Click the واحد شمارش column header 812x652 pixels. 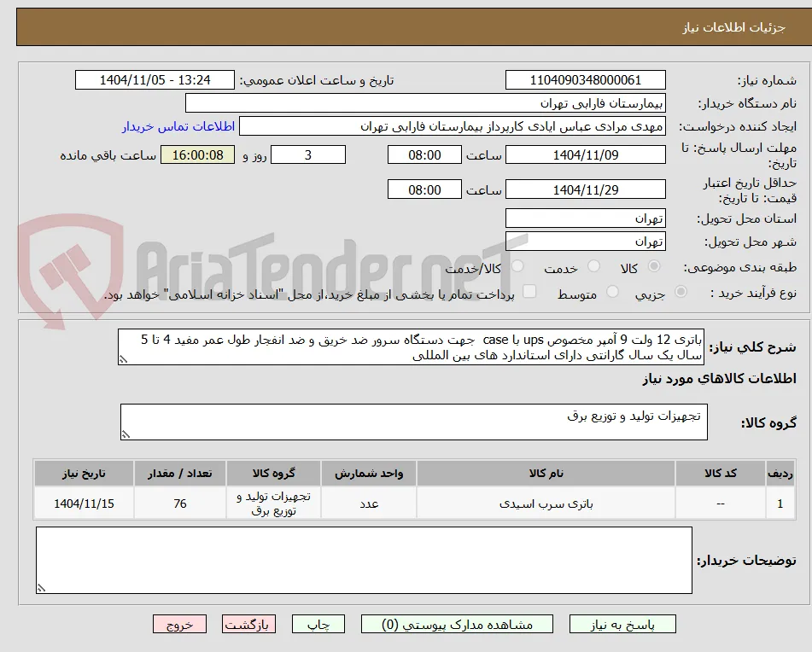[x=369, y=474]
